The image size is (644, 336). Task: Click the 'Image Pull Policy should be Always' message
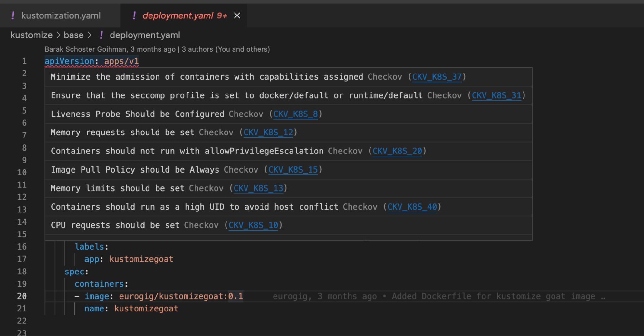point(135,170)
